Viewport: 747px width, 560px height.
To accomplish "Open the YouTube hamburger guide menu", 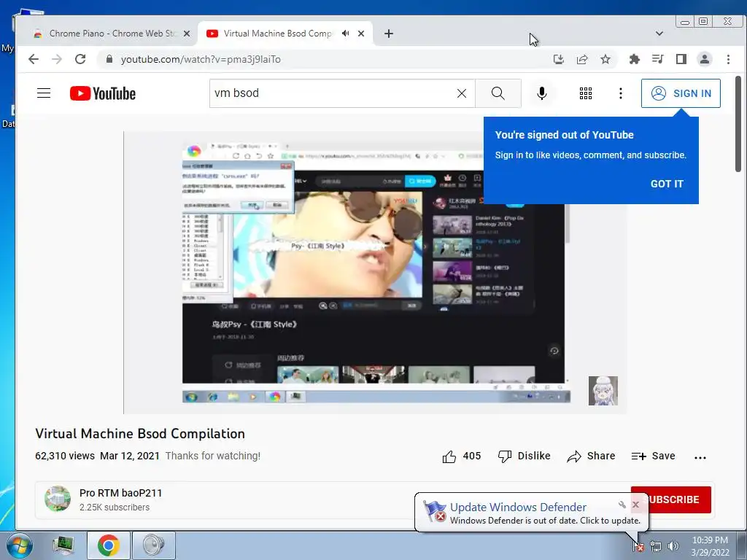I will [44, 93].
